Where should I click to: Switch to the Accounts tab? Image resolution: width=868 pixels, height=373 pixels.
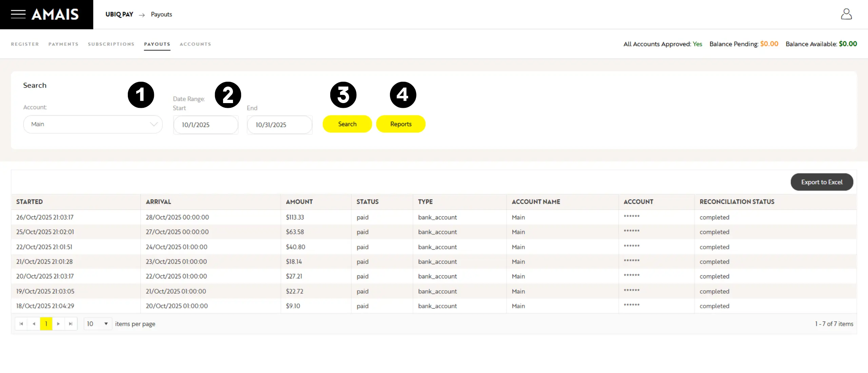tap(195, 44)
